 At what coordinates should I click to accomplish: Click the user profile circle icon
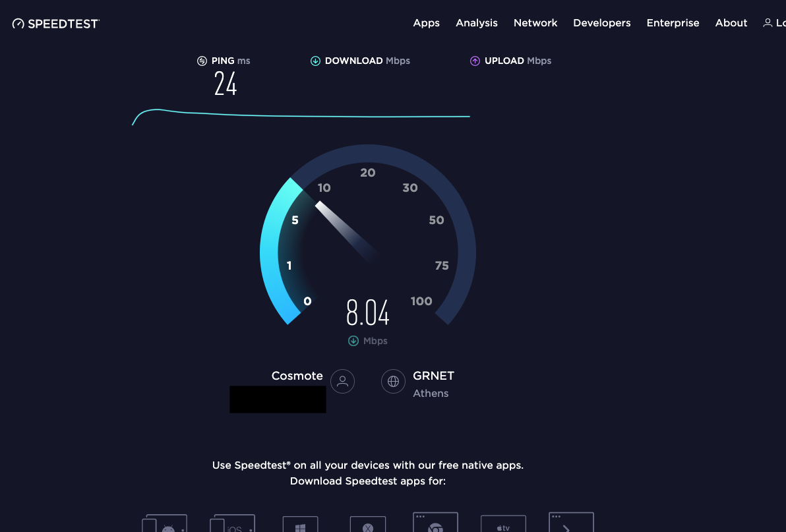click(342, 382)
